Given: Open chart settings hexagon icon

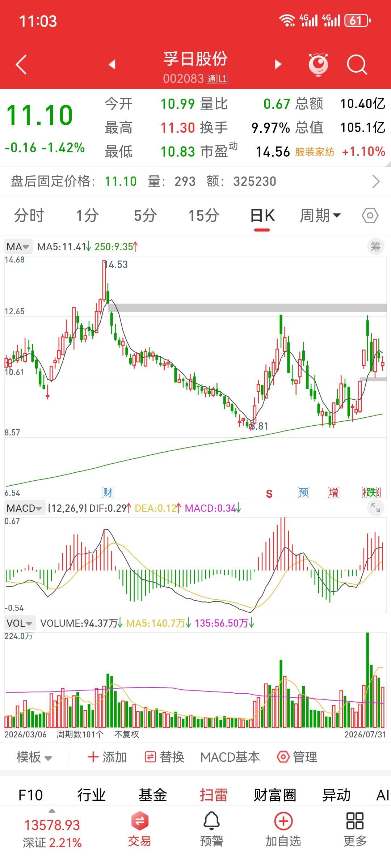Looking at the screenshot, I should coord(370,216).
